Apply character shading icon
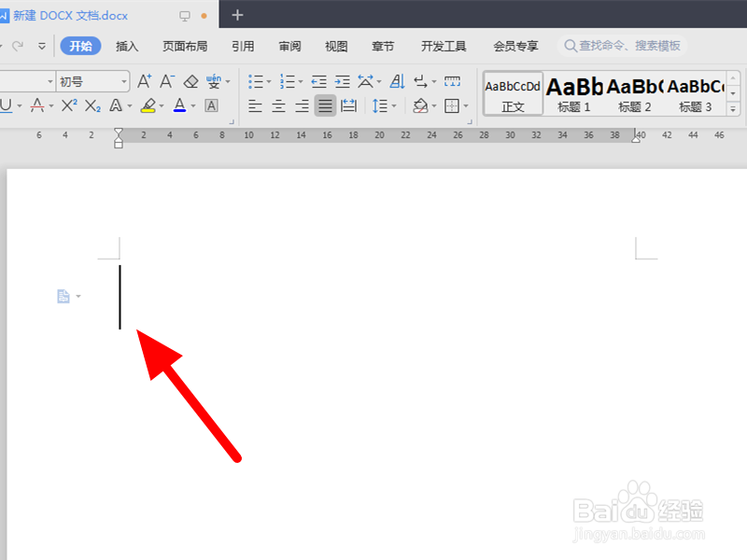747x560 pixels. (x=212, y=105)
